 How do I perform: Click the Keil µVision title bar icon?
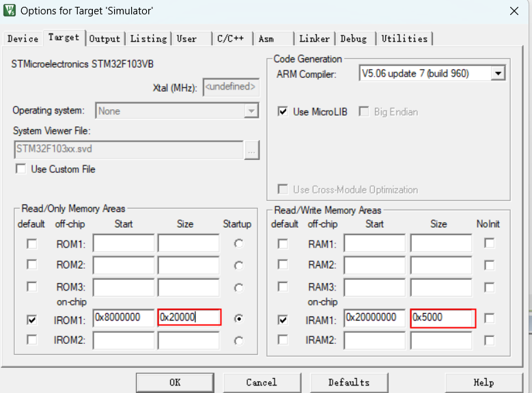pyautogui.click(x=10, y=11)
